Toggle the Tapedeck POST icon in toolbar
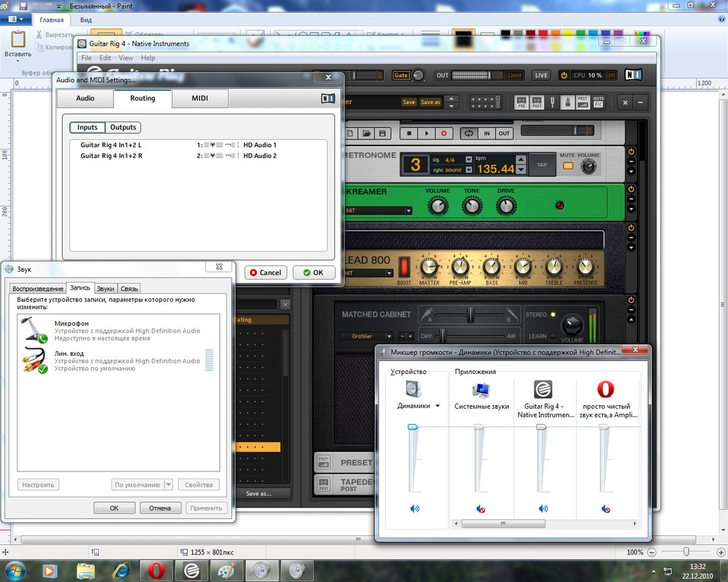Viewport: 728px width, 582px height. [537, 102]
